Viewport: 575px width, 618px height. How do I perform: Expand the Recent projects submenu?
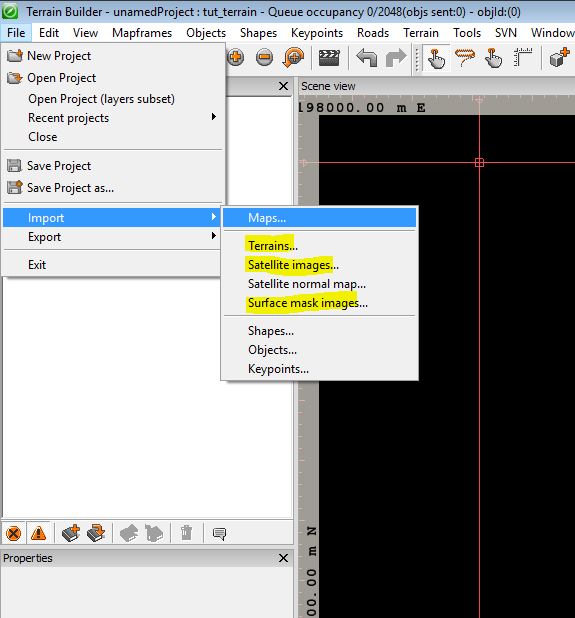114,118
